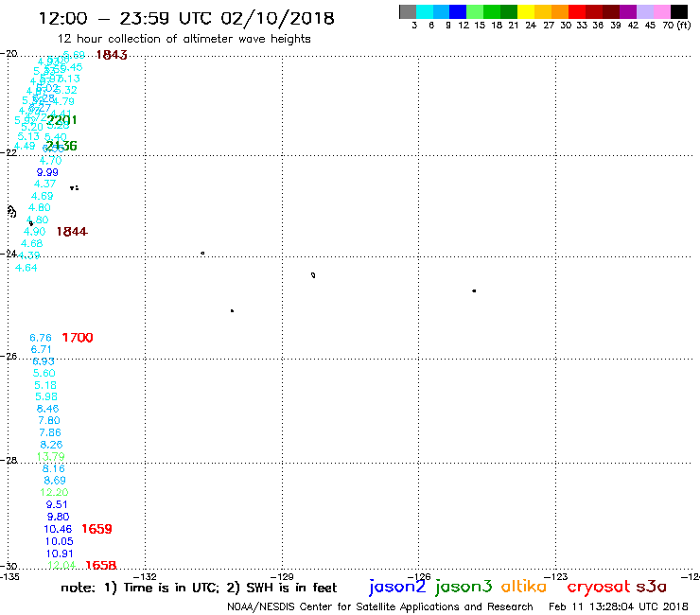Click the '9.80' wave height value
The height and width of the screenshot is (615, 700).
click(x=58, y=517)
